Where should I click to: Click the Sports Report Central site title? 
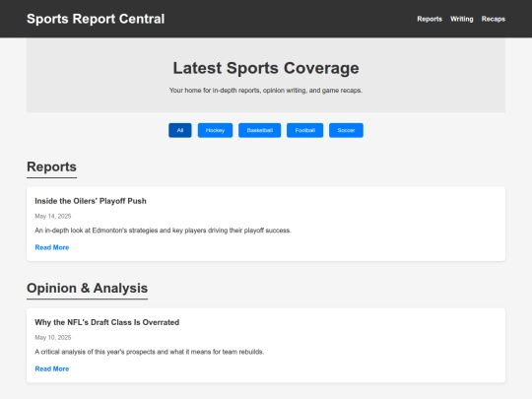pos(96,19)
